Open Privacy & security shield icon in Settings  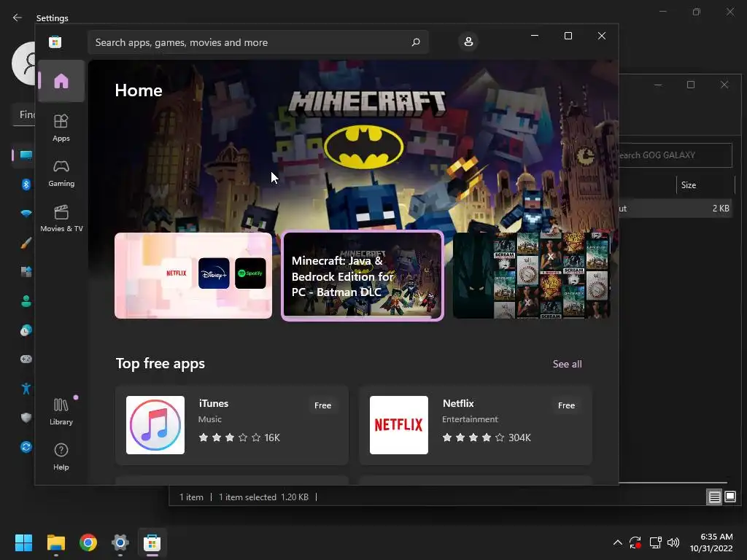(x=26, y=418)
